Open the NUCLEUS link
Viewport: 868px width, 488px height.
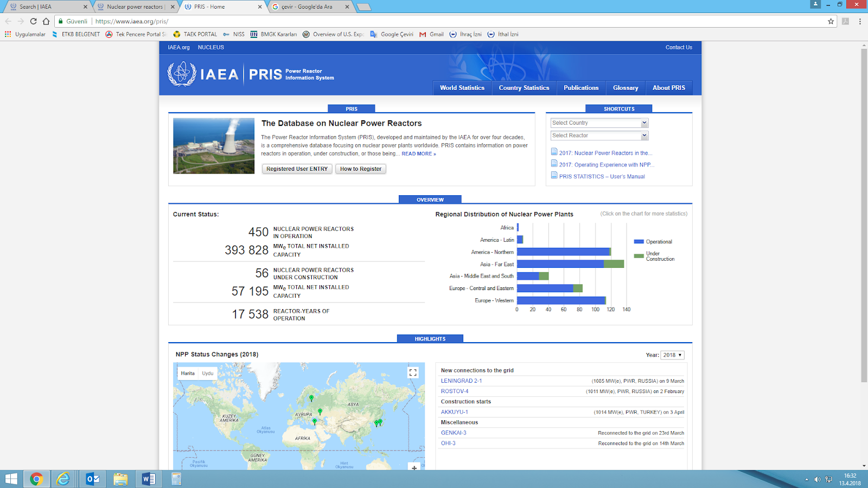tap(210, 47)
